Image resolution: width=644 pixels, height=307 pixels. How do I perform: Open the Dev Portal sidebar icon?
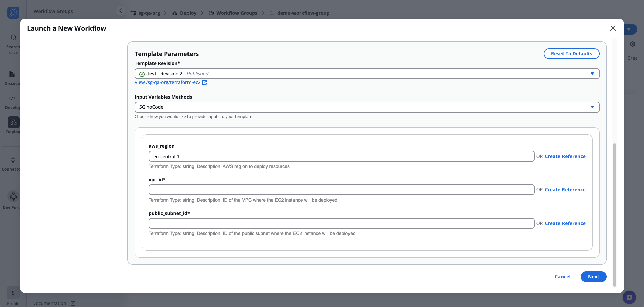13,199
